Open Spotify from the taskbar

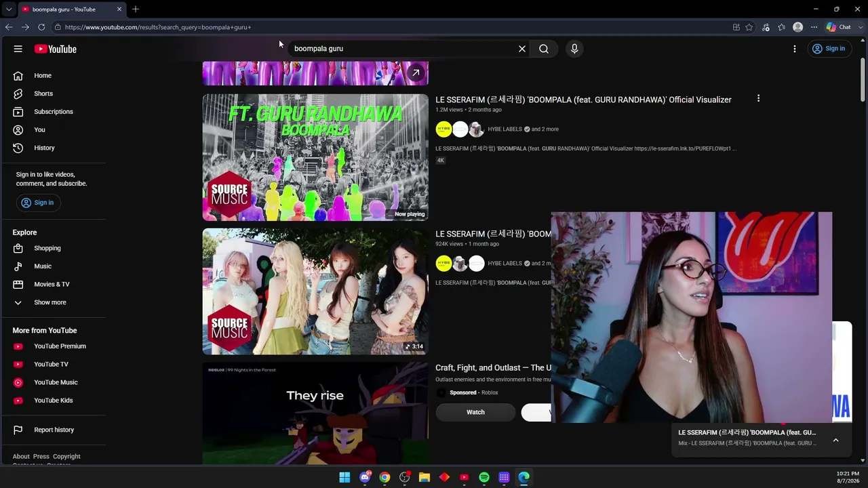[x=484, y=477]
